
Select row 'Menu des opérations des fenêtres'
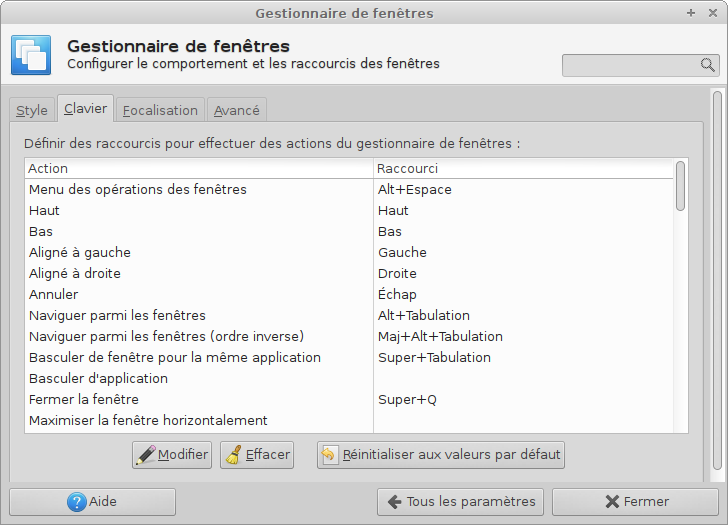tap(349, 189)
